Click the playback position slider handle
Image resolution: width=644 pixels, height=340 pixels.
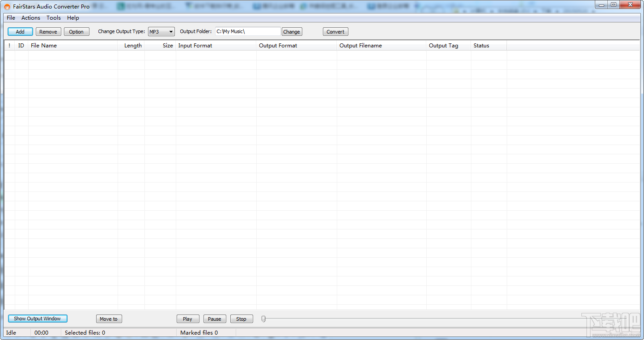click(263, 319)
